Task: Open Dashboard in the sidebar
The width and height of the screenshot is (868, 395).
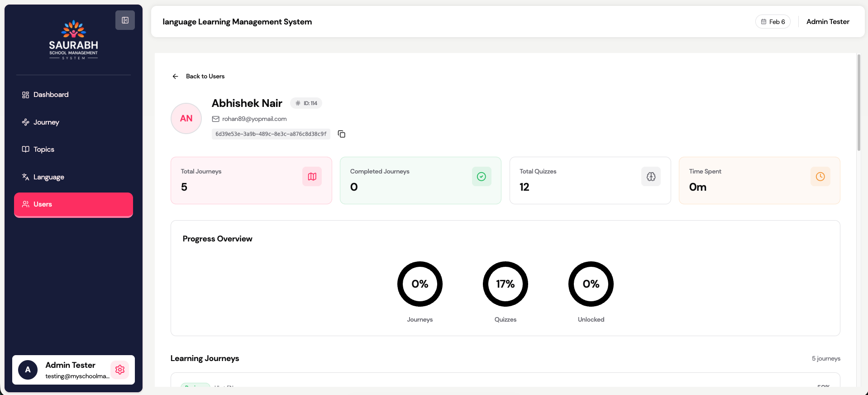Action: point(51,95)
